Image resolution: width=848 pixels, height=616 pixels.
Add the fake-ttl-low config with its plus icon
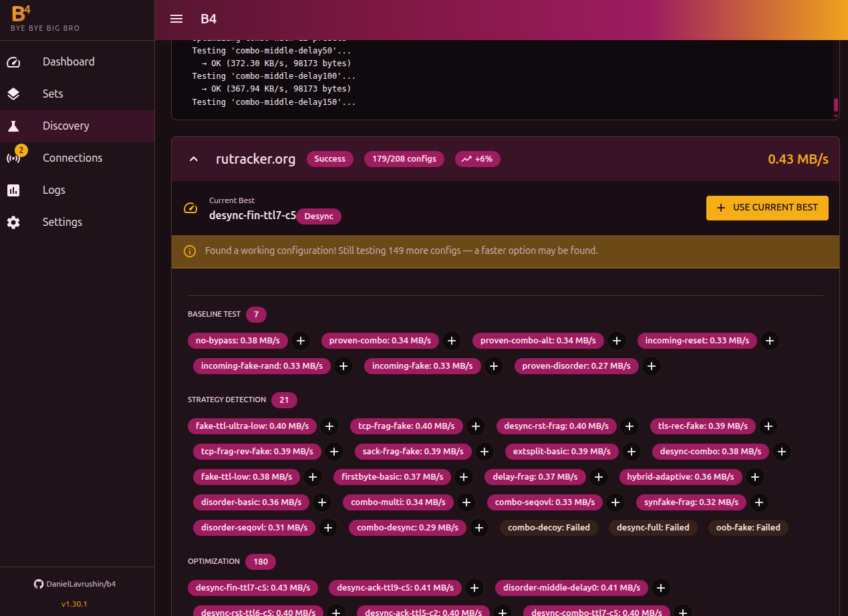coord(312,477)
